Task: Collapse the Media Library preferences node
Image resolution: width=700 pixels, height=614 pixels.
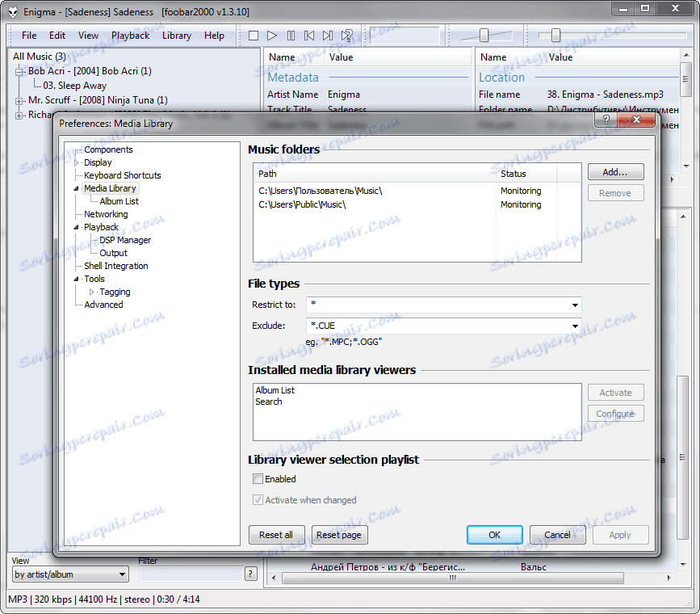Action: tap(77, 188)
